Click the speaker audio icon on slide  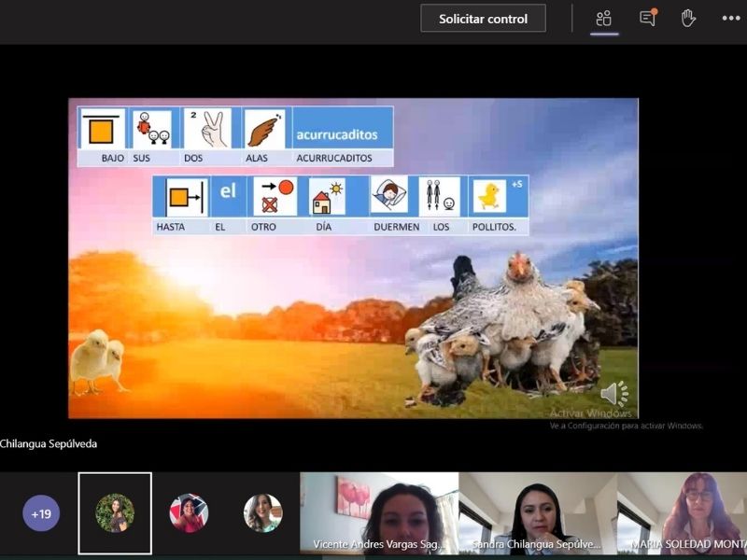pos(614,394)
